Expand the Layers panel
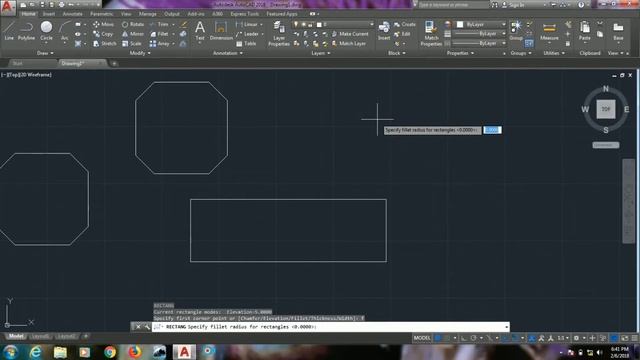The image size is (640, 360). point(320,53)
